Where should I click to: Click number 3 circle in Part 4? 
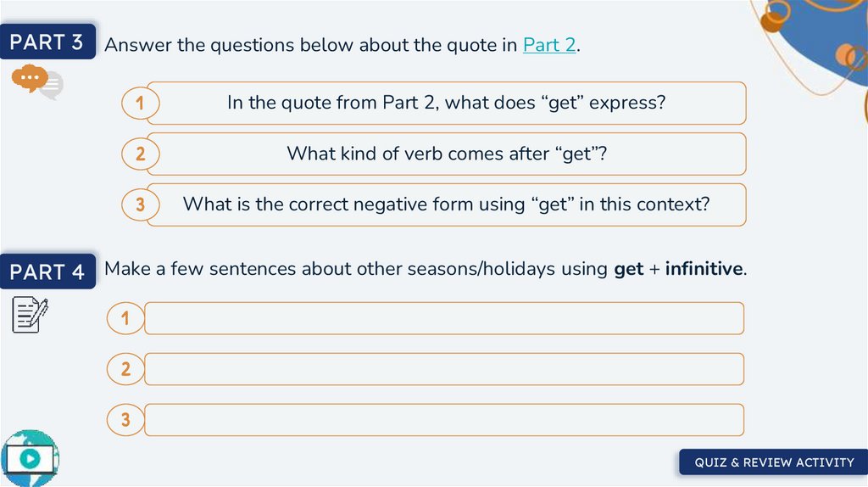[126, 420]
